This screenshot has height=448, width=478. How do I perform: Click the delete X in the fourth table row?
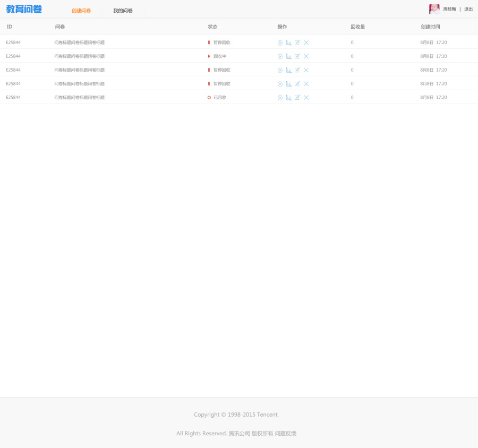point(306,84)
